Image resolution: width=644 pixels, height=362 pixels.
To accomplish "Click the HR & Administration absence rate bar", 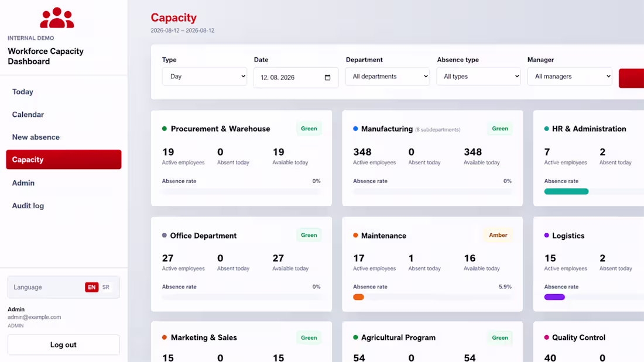I will point(594,191).
